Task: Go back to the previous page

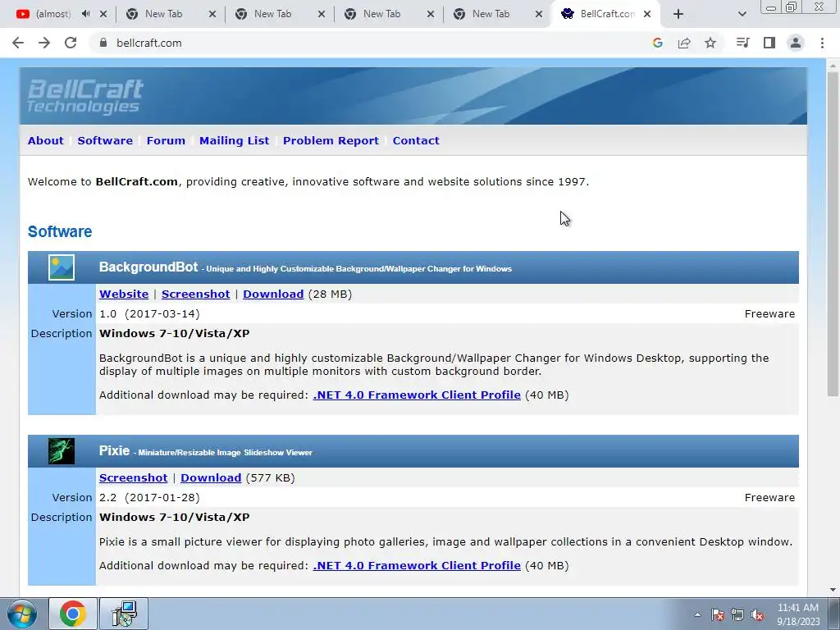Action: click(x=18, y=43)
